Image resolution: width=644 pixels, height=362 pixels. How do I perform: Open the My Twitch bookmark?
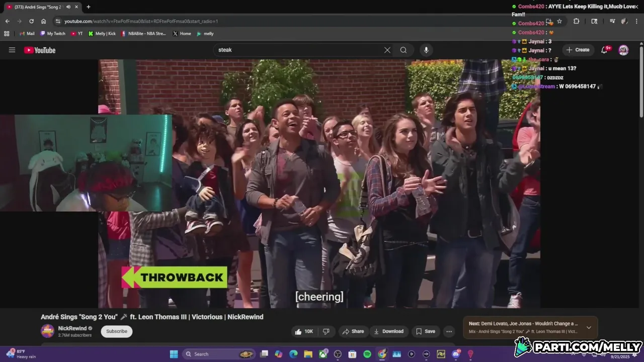click(x=53, y=34)
